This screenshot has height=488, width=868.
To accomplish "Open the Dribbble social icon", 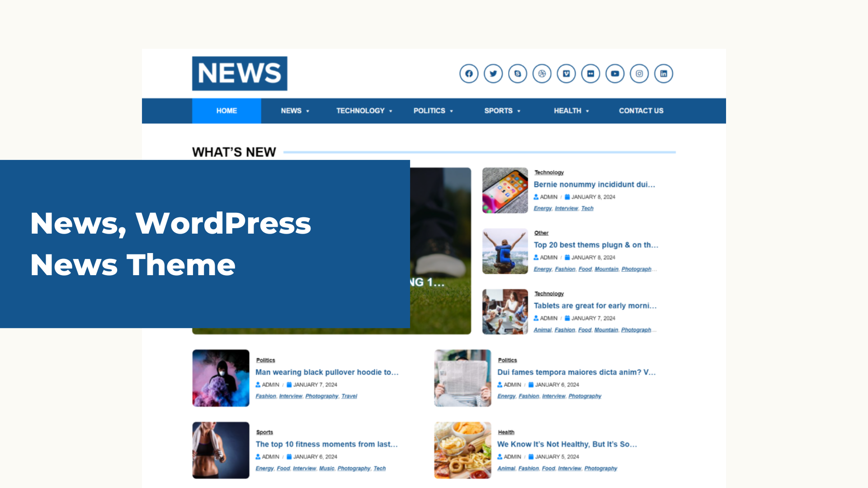I will click(x=542, y=74).
